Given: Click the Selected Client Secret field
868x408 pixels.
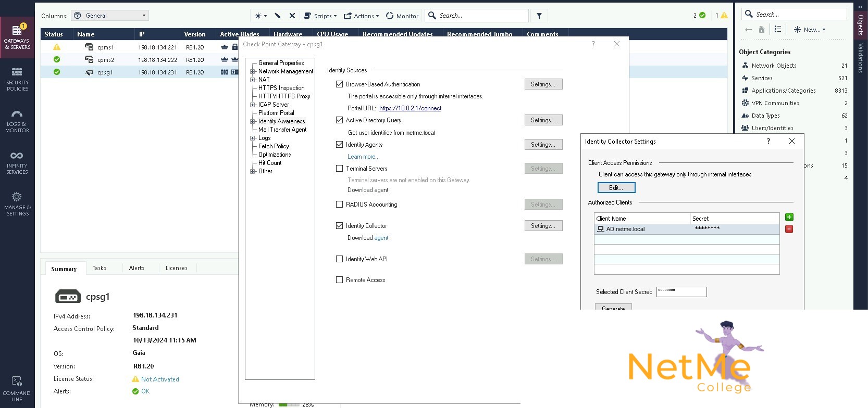Looking at the screenshot, I should (x=681, y=292).
